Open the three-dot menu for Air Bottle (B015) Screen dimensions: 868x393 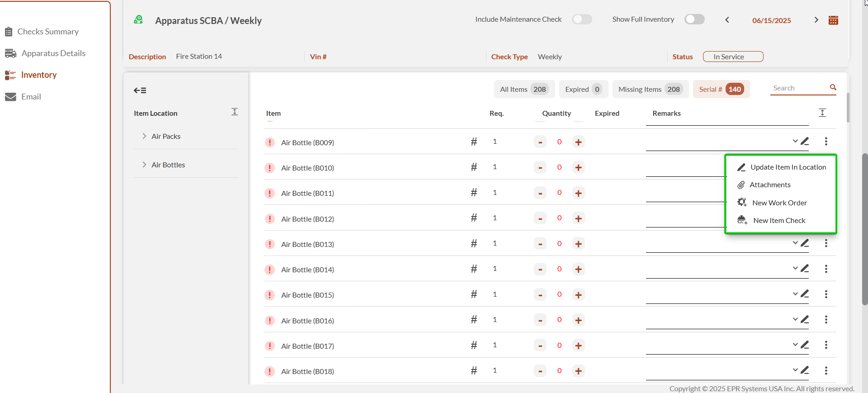tap(826, 294)
